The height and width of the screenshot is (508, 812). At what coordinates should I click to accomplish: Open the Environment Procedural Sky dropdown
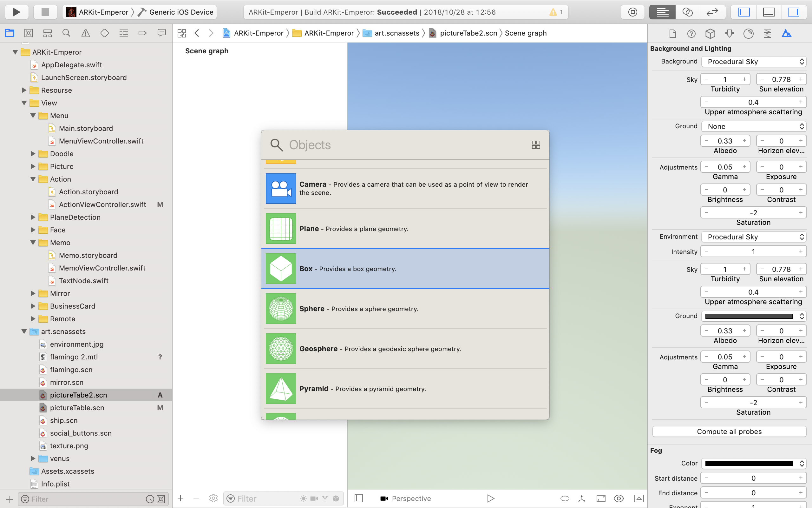pyautogui.click(x=754, y=237)
